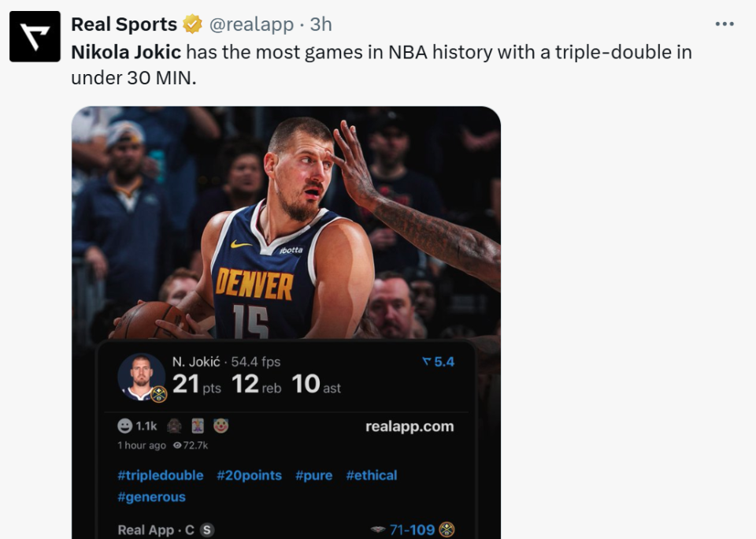Open the tweet's three-dot More menu
This screenshot has height=539, width=756.
(724, 24)
